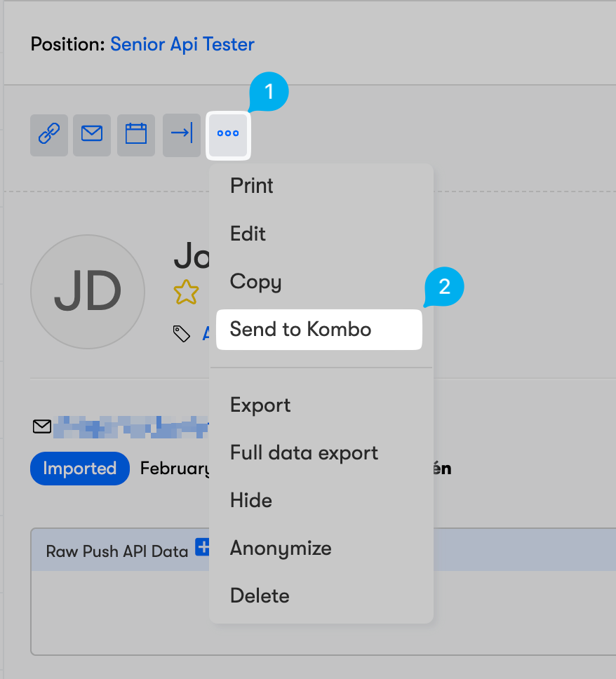616x679 pixels.
Task: Click the chain link icon in toolbar
Action: click(48, 133)
